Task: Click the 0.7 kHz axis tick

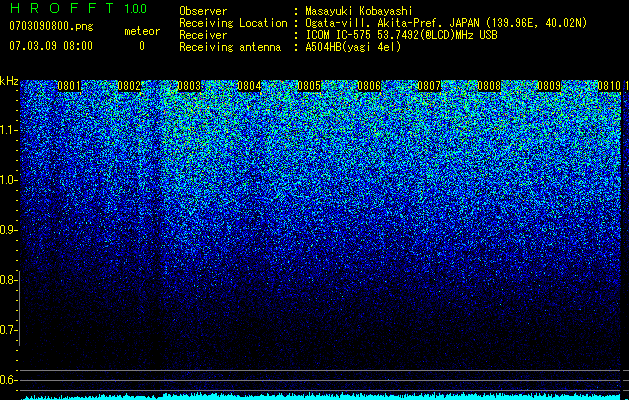Action: pos(9,330)
